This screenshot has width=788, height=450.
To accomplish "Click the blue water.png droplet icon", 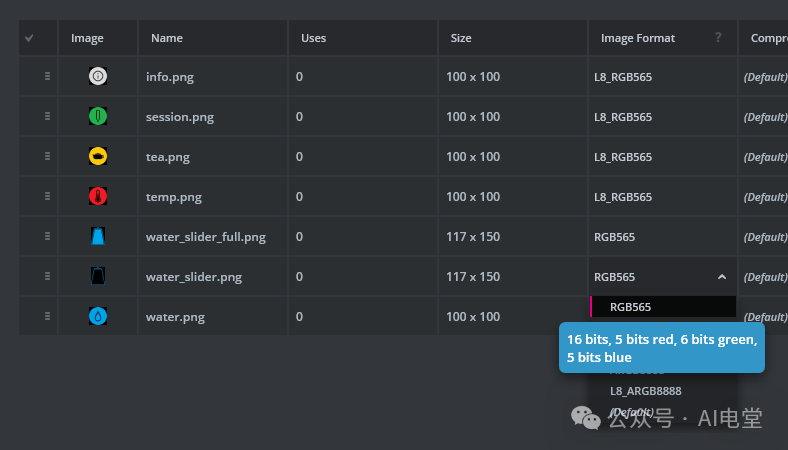I will (x=98, y=316).
